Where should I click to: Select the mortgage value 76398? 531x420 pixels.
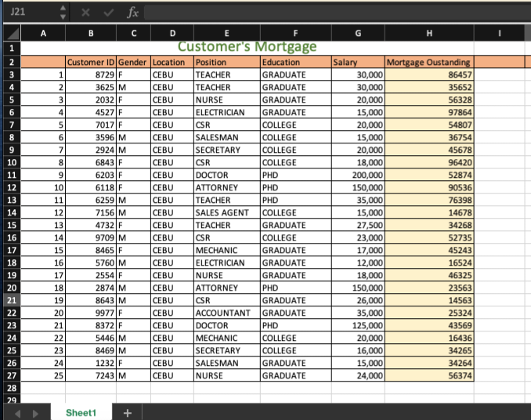click(x=429, y=200)
